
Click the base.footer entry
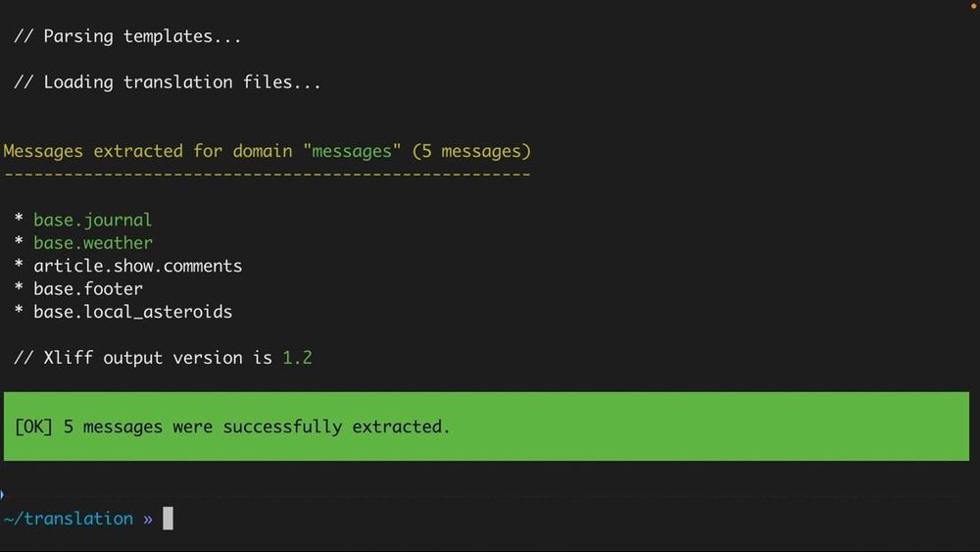88,289
